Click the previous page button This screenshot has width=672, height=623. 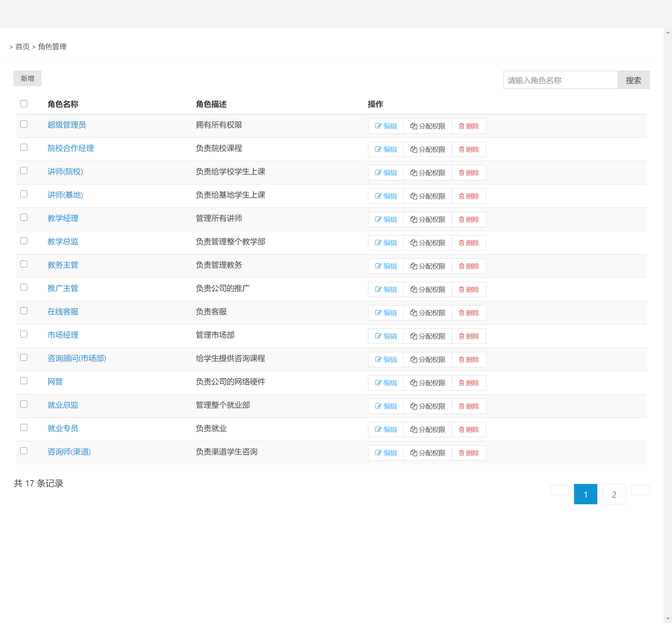click(559, 490)
